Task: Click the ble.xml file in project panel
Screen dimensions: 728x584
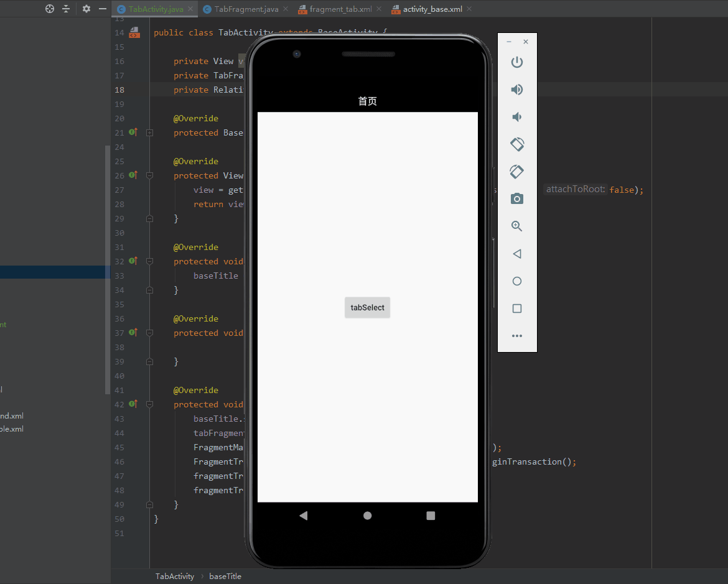Action: coord(12,429)
